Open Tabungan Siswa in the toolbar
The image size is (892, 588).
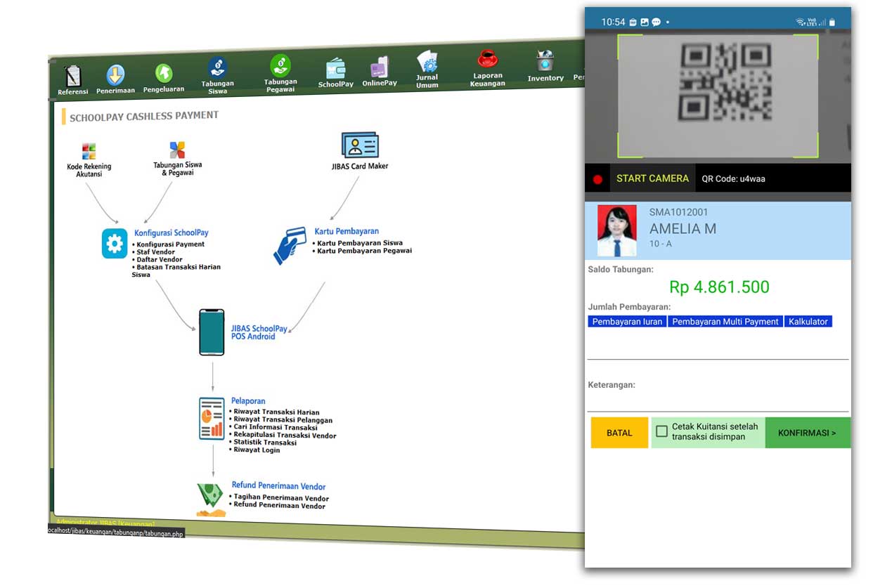point(218,76)
